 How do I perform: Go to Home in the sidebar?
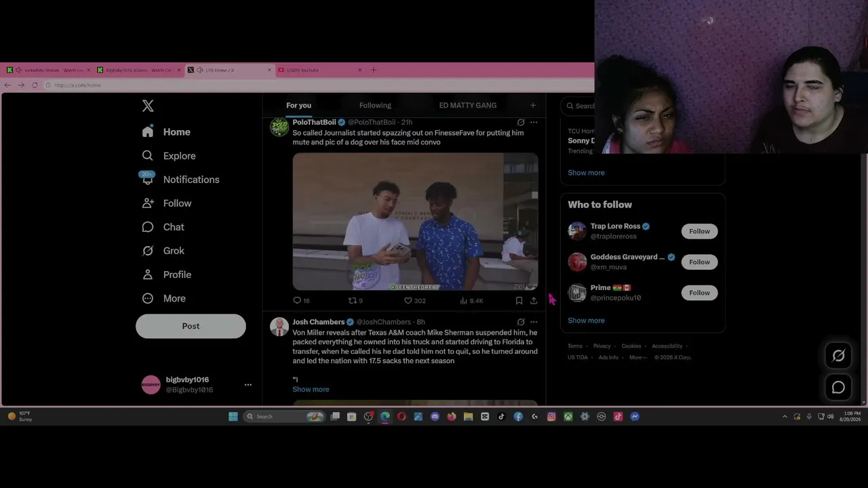(166, 132)
